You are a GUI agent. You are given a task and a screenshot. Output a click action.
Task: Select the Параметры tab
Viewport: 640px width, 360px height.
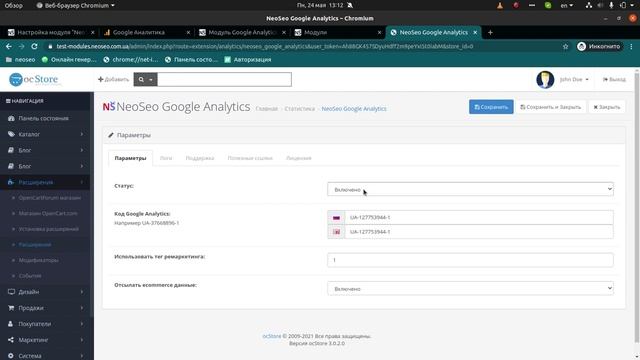pos(130,158)
